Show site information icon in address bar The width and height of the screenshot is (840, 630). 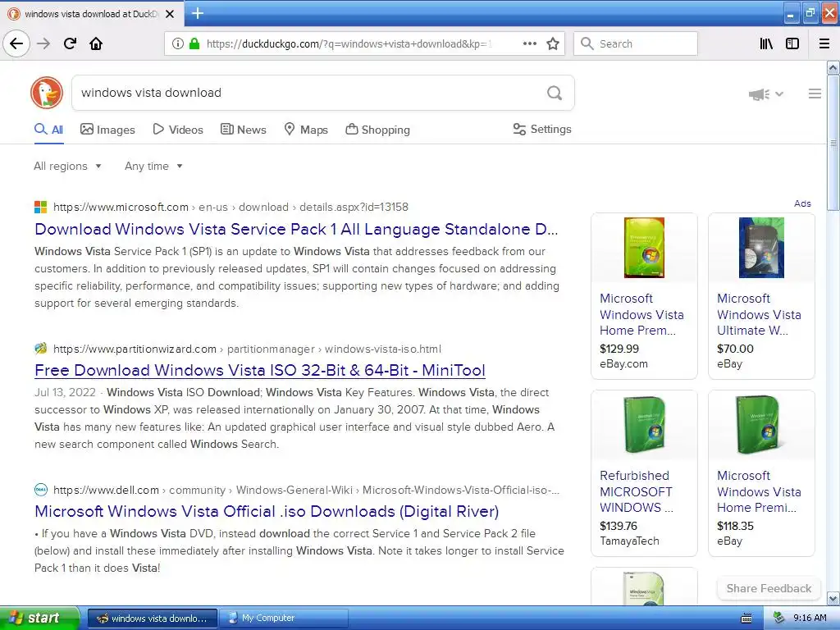177,43
